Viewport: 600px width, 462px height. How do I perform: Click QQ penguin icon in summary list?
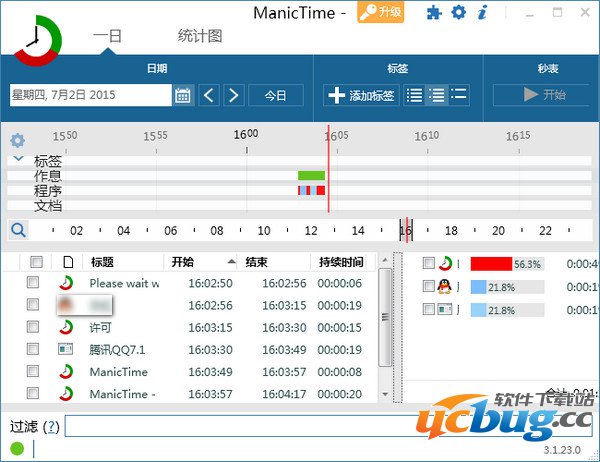pyautogui.click(x=445, y=286)
